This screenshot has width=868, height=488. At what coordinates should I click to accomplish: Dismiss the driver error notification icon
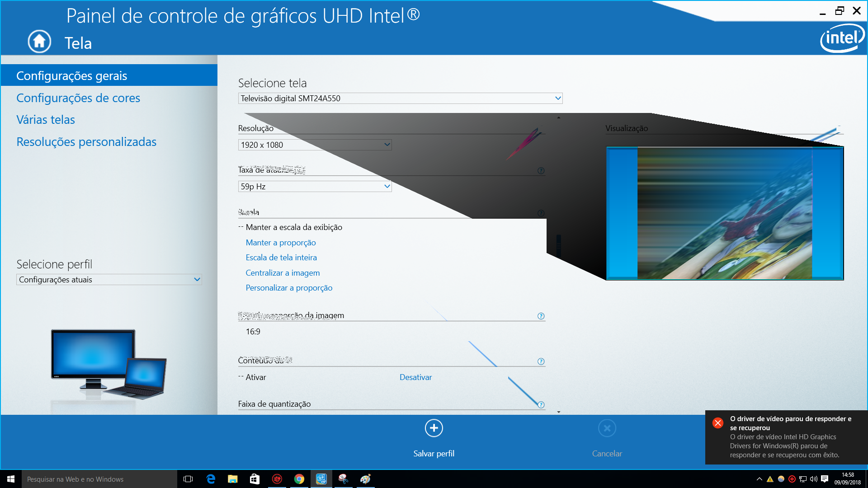[717, 422]
